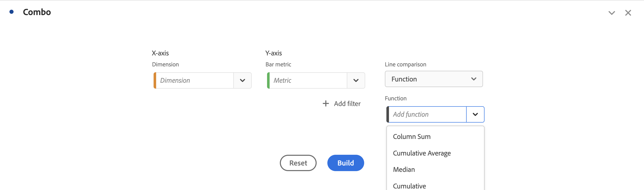Focus the Metric input field
The image size is (644, 190).
(308, 80)
